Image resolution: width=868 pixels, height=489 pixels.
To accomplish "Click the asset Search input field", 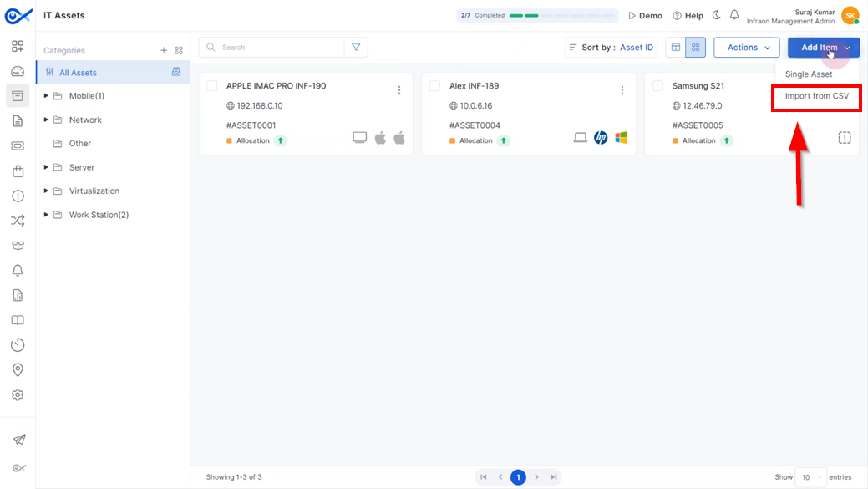I will pos(280,48).
